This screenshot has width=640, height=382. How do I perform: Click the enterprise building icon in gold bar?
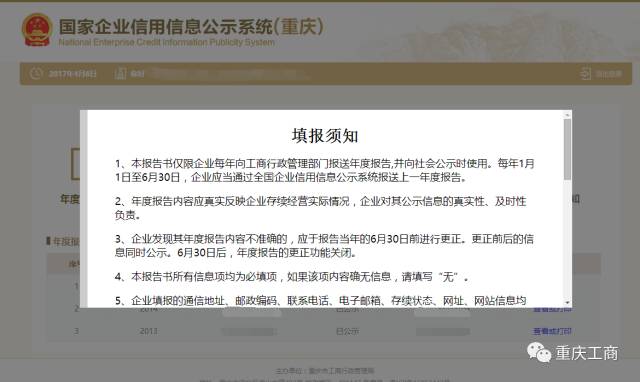[120, 73]
